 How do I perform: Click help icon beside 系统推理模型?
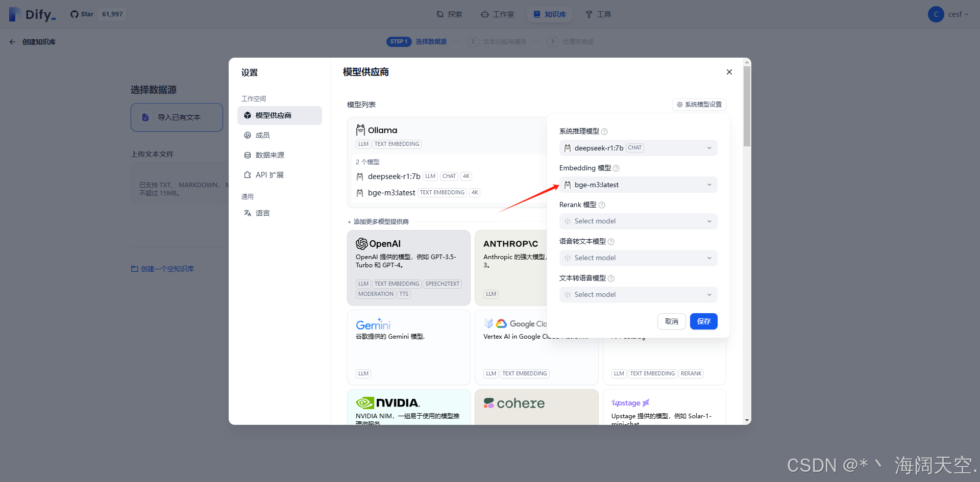(604, 132)
